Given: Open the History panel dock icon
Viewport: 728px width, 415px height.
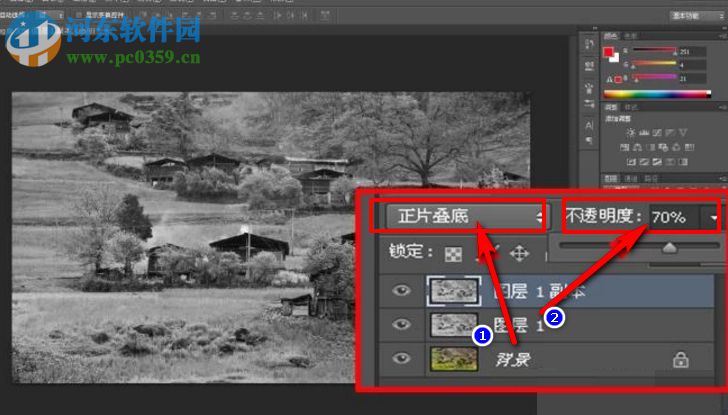Looking at the screenshot, I should 590,44.
